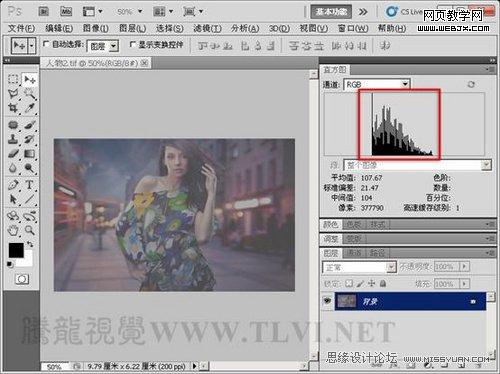Launch Mini Bridge from application bar
This screenshot has height=374, width=500.
pyautogui.click(x=66, y=11)
